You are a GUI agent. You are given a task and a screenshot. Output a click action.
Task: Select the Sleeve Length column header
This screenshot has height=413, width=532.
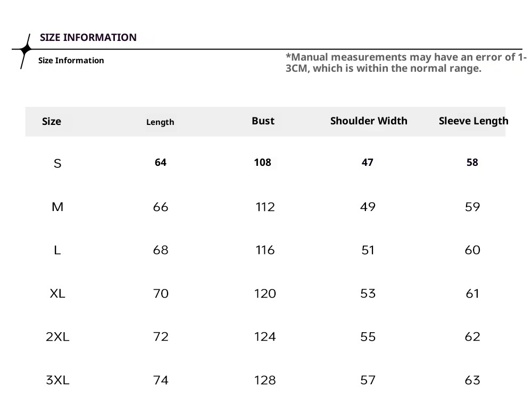click(473, 121)
